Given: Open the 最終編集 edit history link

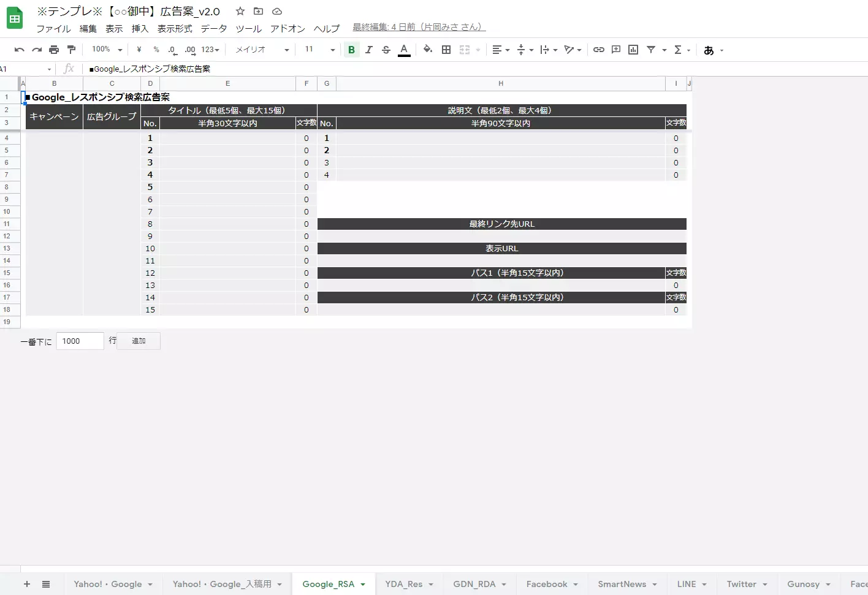Looking at the screenshot, I should 419,27.
